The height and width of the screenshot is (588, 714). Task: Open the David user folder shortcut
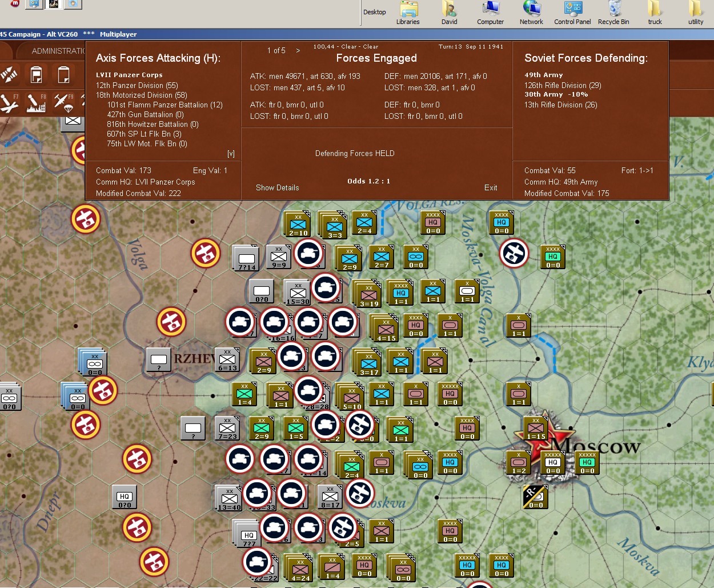click(450, 13)
